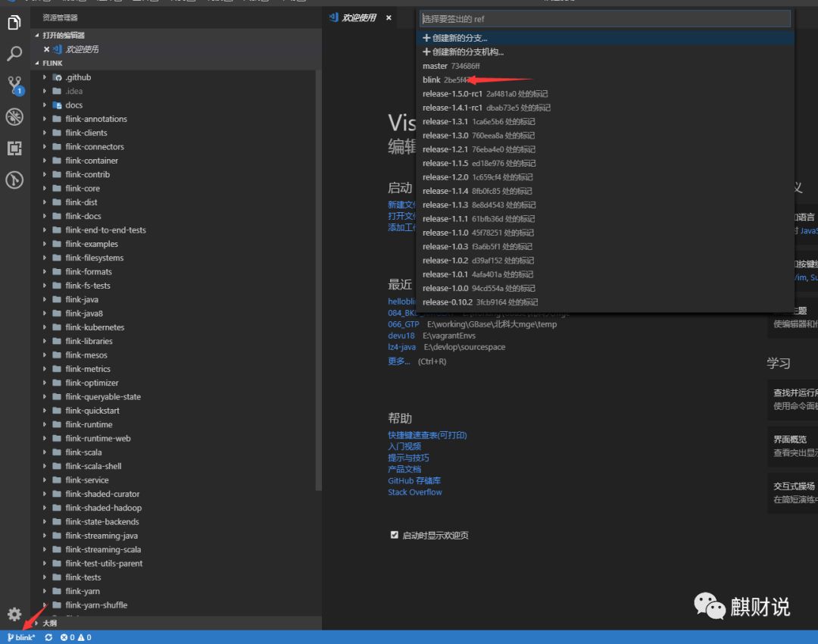Select the flink-table-like flink-scala-shell folder
The height and width of the screenshot is (644, 818).
[93, 466]
